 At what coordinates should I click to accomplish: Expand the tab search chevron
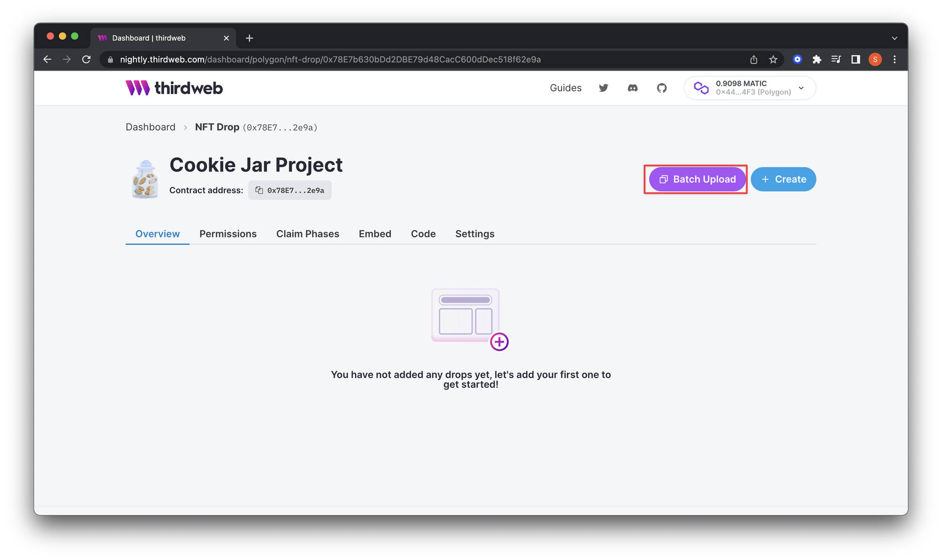tap(894, 38)
